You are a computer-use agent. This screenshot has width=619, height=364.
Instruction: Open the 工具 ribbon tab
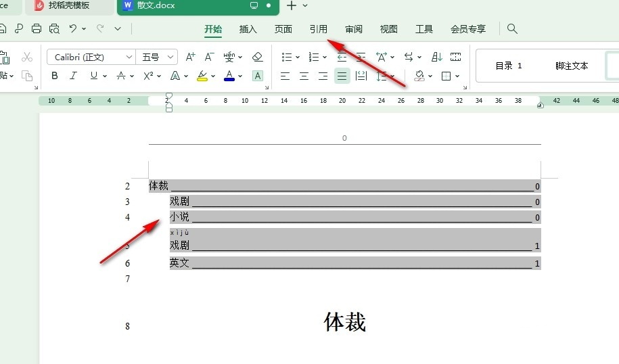pos(424,29)
